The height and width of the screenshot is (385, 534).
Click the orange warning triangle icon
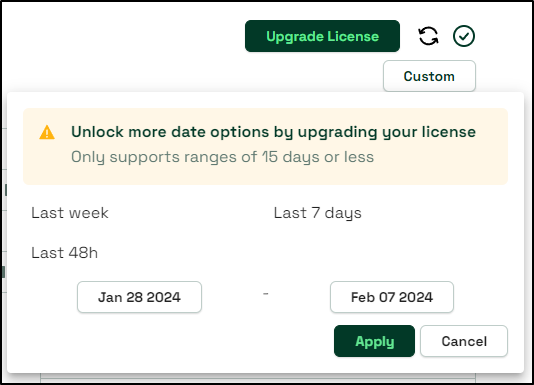tap(47, 133)
